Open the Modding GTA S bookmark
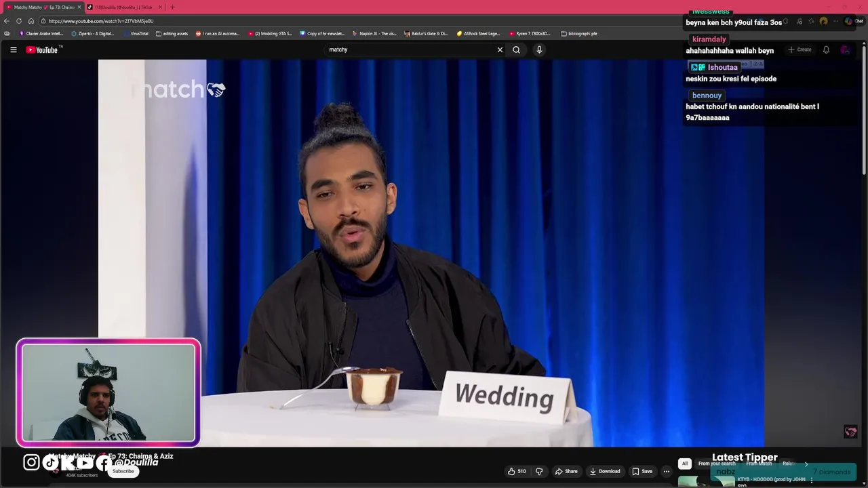This screenshot has width=868, height=488. (271, 33)
